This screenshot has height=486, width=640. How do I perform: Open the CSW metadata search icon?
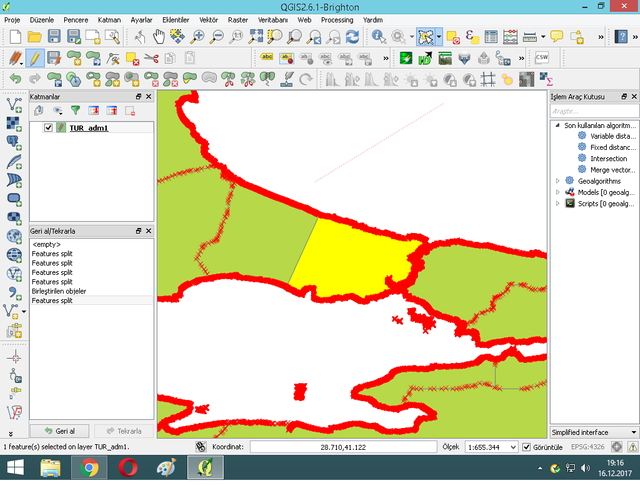(x=542, y=58)
